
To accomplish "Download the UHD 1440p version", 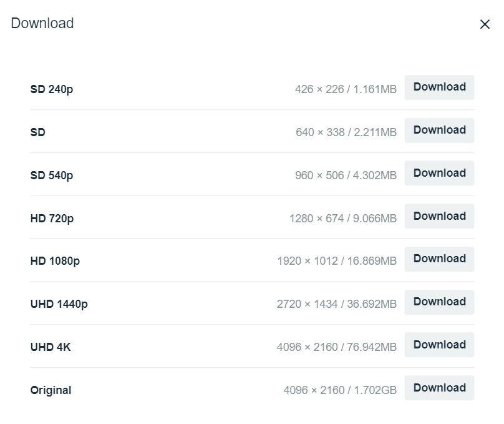I will [439, 302].
